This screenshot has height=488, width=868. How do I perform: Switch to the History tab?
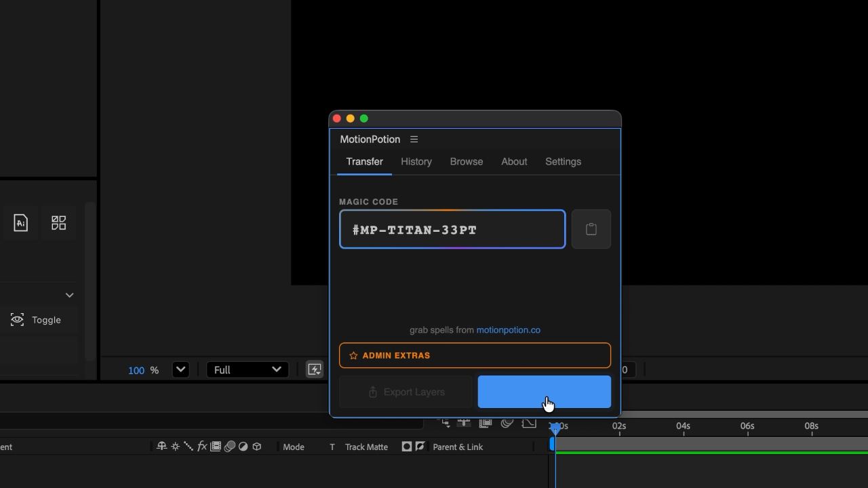click(416, 161)
